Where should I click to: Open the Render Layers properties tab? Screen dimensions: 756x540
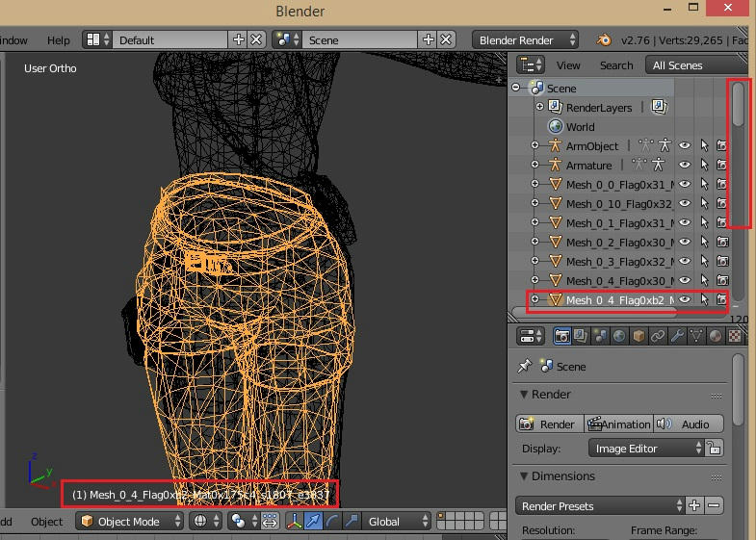[581, 336]
